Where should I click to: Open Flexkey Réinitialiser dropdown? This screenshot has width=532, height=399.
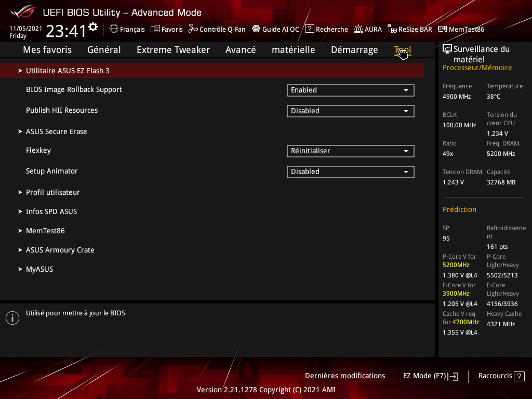(351, 151)
